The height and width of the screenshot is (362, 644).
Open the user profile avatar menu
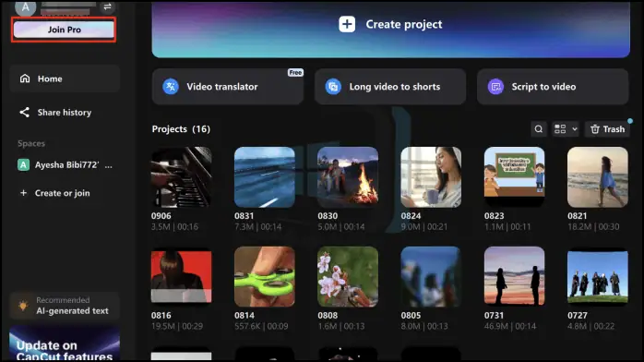click(26, 7)
